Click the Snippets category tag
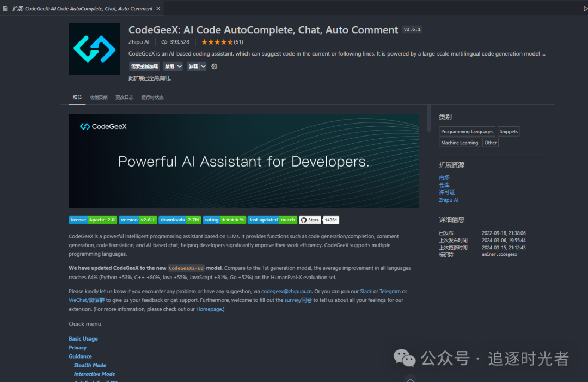The image size is (588, 382). pos(509,132)
